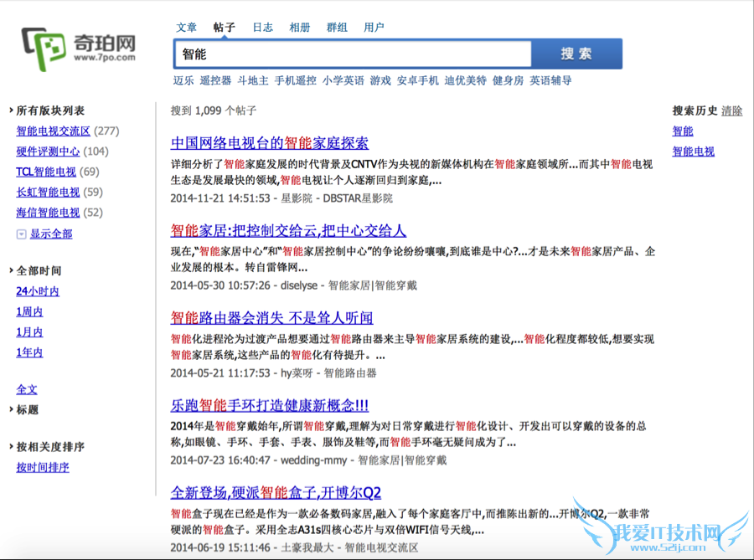The width and height of the screenshot is (754, 560).
Task: Click the 遥控器 suggested keyword
Action: coord(215,80)
